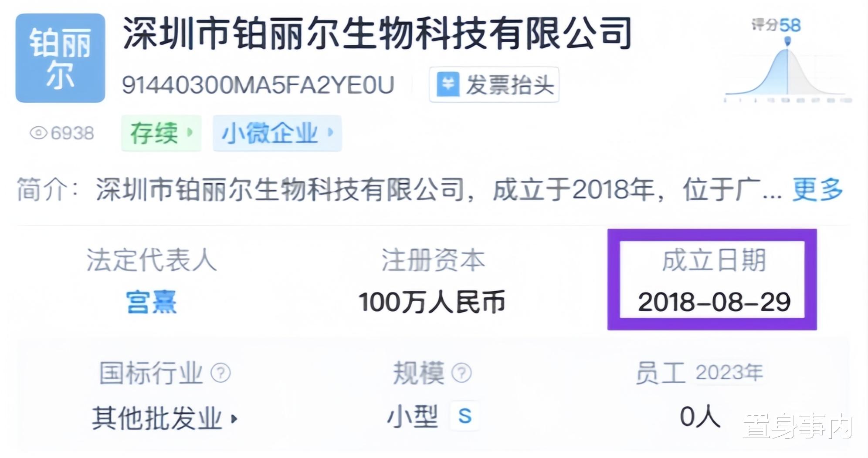Click the question mark beside 规模
Screen dimensions: 868x458
click(461, 373)
